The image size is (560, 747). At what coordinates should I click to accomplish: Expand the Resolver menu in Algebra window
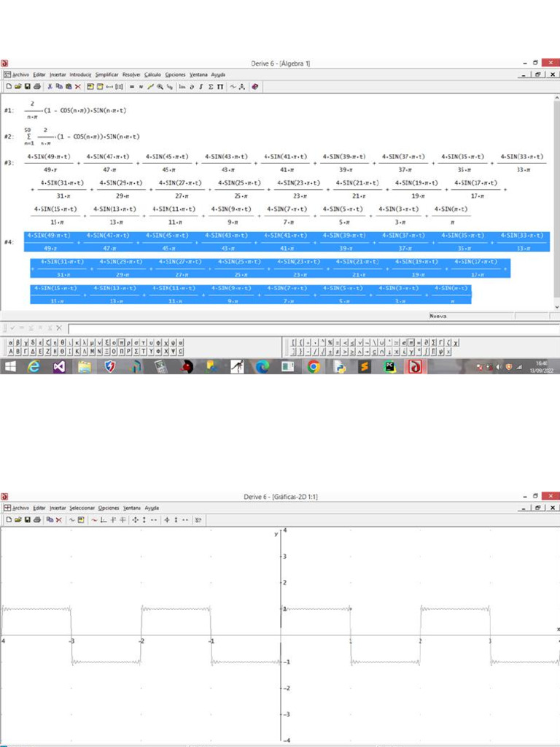coord(131,74)
